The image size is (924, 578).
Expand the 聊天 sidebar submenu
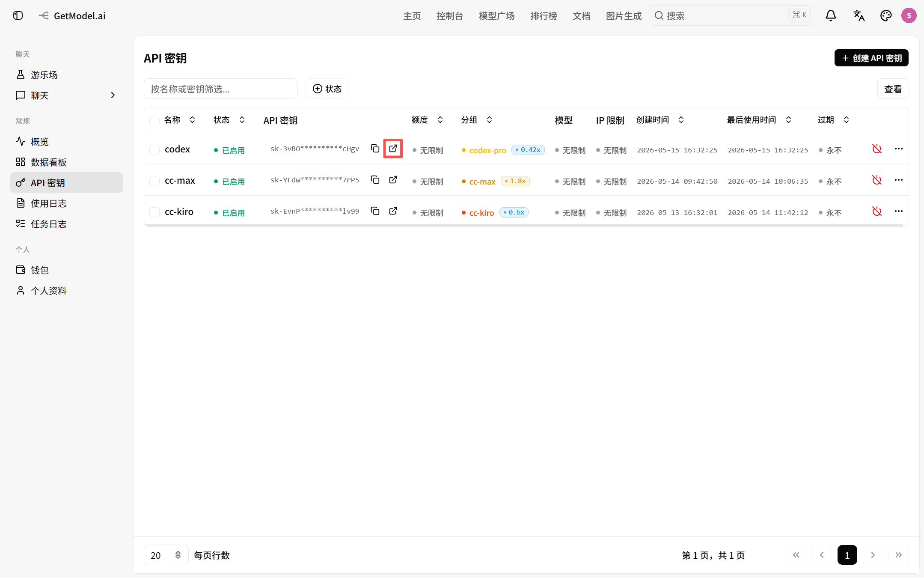point(113,95)
